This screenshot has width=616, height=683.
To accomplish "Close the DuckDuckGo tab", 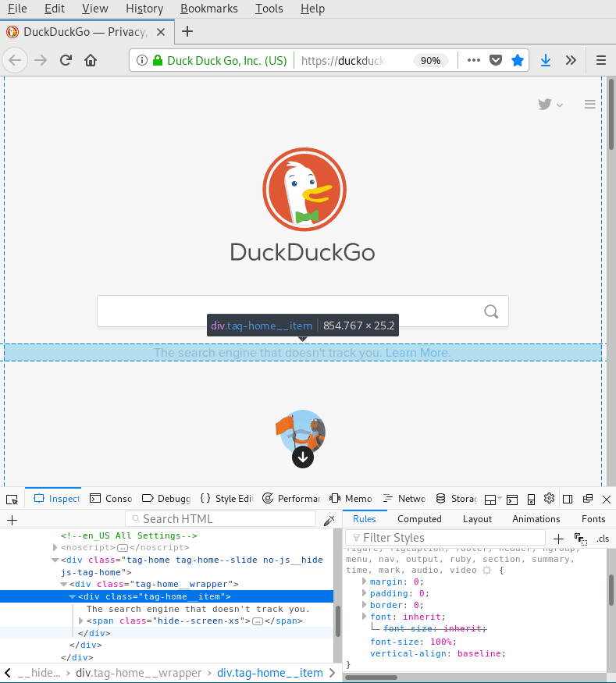I will click(x=161, y=32).
